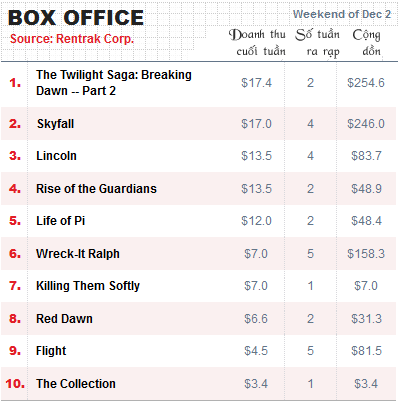Screen dimensions: 398x402
Task: Open the Rise of the Guardians entry
Action: tap(96, 189)
